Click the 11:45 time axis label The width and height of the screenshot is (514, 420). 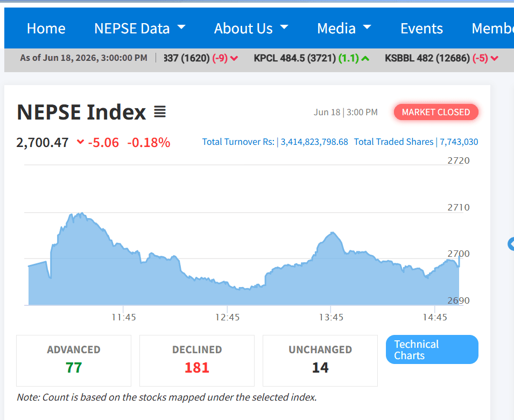[x=124, y=317]
